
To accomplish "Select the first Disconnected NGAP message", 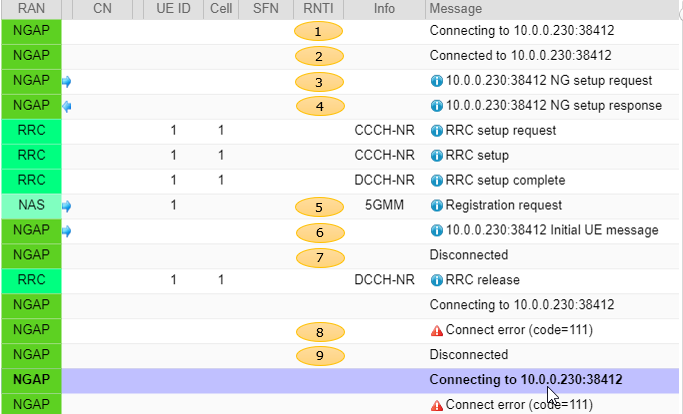I will point(469,255).
